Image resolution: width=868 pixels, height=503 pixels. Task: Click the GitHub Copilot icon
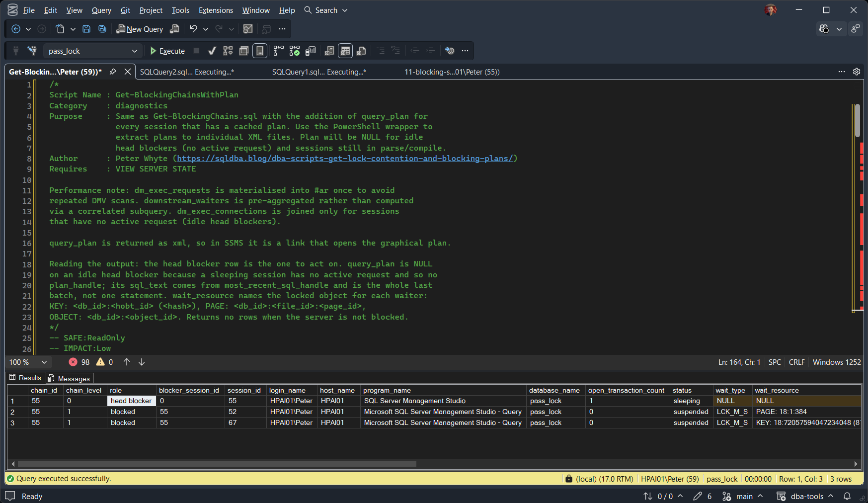point(824,29)
